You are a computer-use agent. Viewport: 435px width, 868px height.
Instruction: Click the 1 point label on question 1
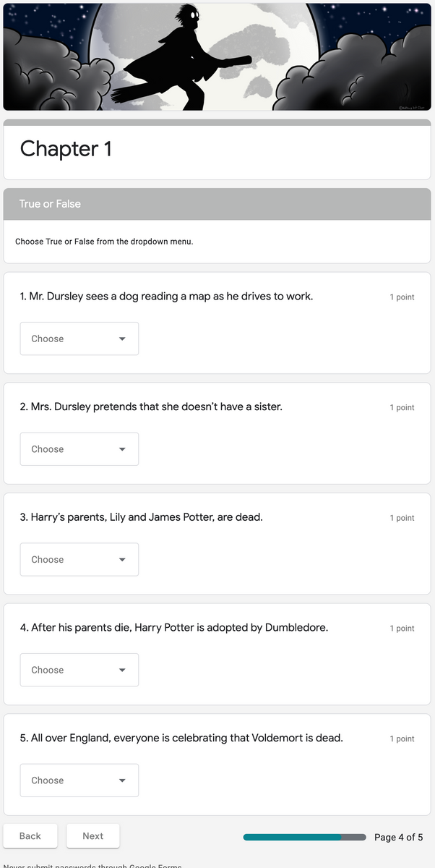402,297
